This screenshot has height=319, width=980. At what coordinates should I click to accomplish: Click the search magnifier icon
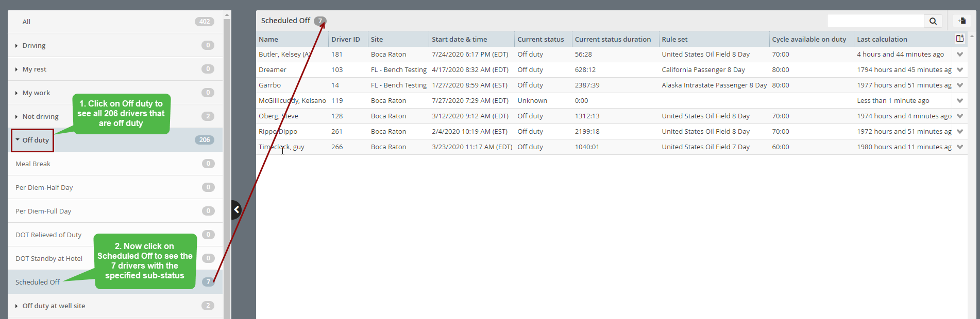933,21
